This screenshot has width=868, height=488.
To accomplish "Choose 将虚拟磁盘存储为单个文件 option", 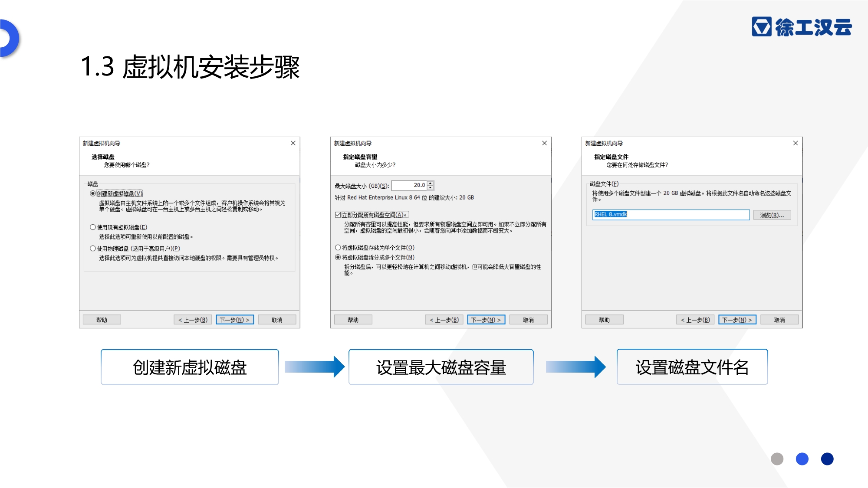I will (338, 248).
